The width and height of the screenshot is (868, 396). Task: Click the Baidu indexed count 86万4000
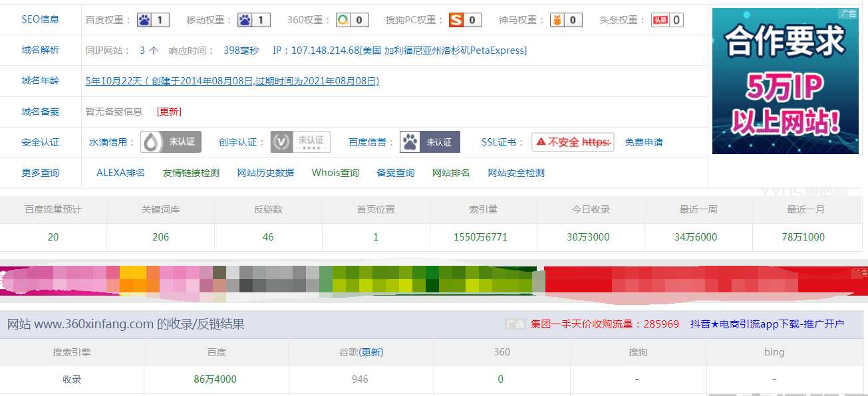tap(216, 379)
